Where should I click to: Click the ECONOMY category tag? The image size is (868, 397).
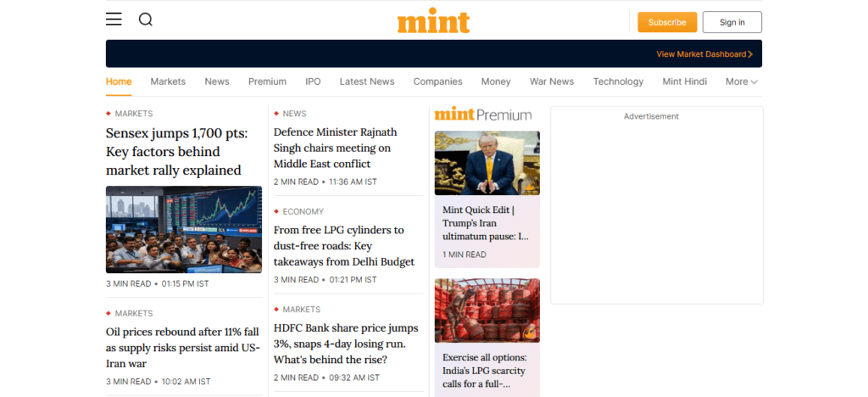pos(303,211)
